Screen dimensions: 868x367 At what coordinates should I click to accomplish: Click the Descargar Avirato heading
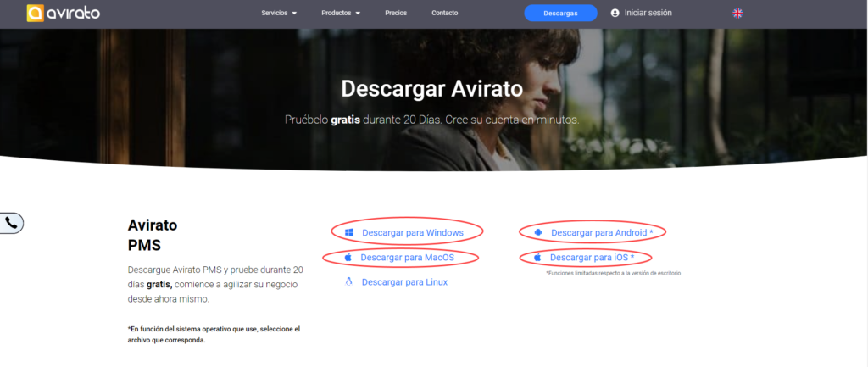pyautogui.click(x=431, y=88)
